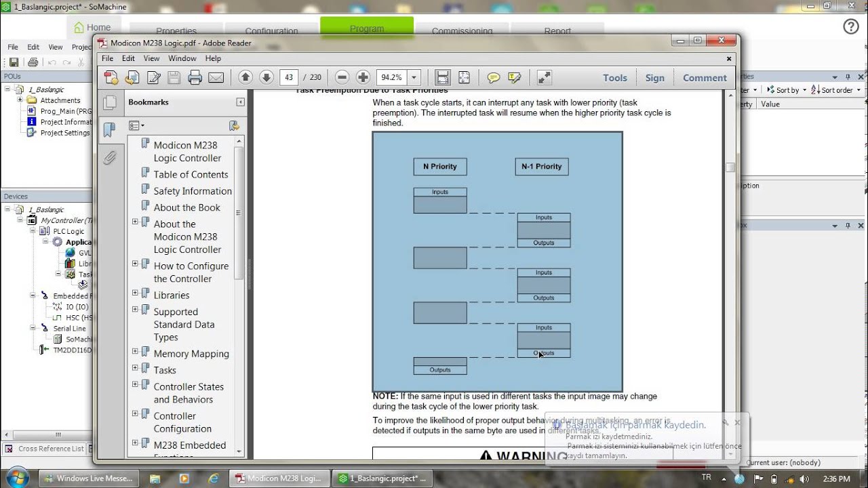868x488 pixels.
Task: Select MyController in the Devices tree
Action: [x=66, y=220]
